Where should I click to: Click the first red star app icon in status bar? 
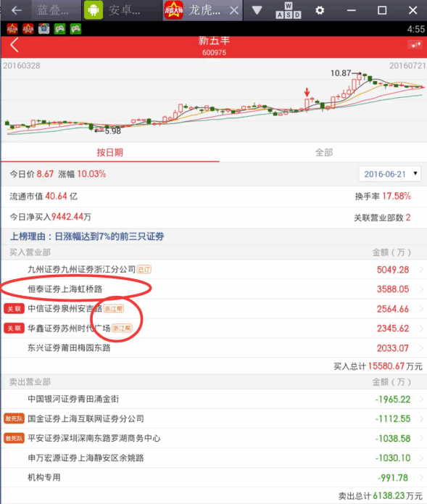[x=12, y=29]
